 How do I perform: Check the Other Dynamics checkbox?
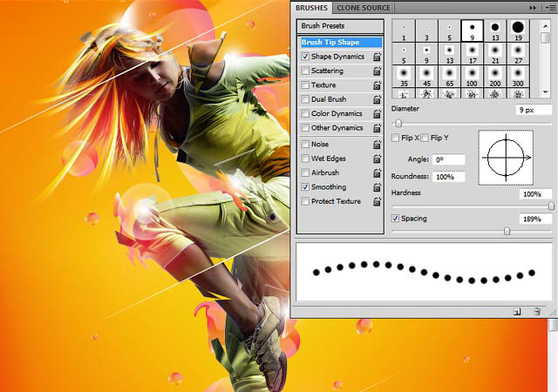(305, 128)
